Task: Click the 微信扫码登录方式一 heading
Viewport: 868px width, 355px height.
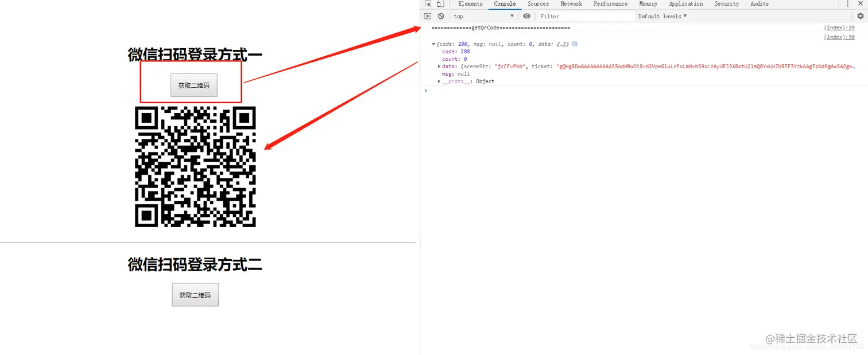Action: (x=195, y=55)
